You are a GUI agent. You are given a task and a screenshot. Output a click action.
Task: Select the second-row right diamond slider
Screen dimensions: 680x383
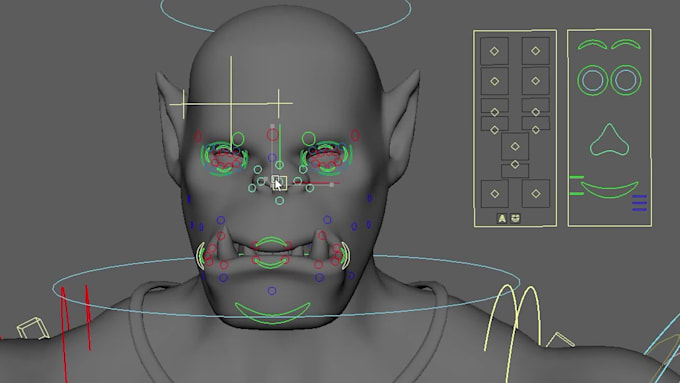tap(536, 81)
